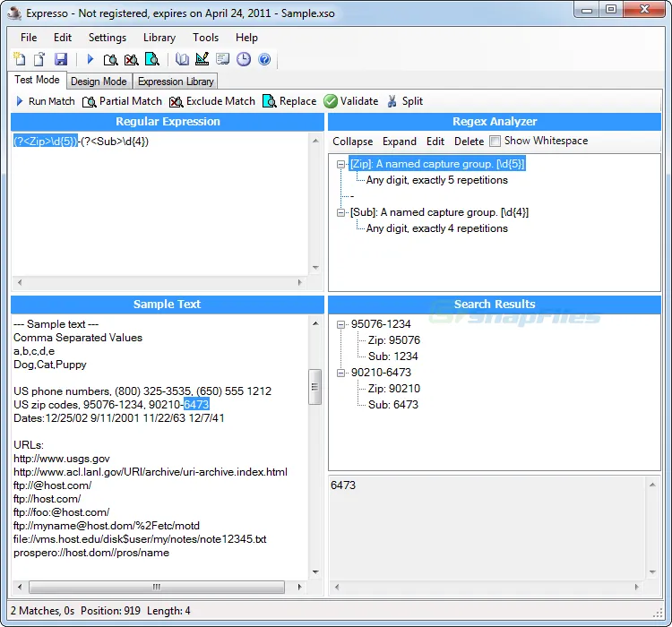Click the vertical scrollbar thumb in Sample Text
Image resolution: width=672 pixels, height=627 pixels.
[x=315, y=387]
